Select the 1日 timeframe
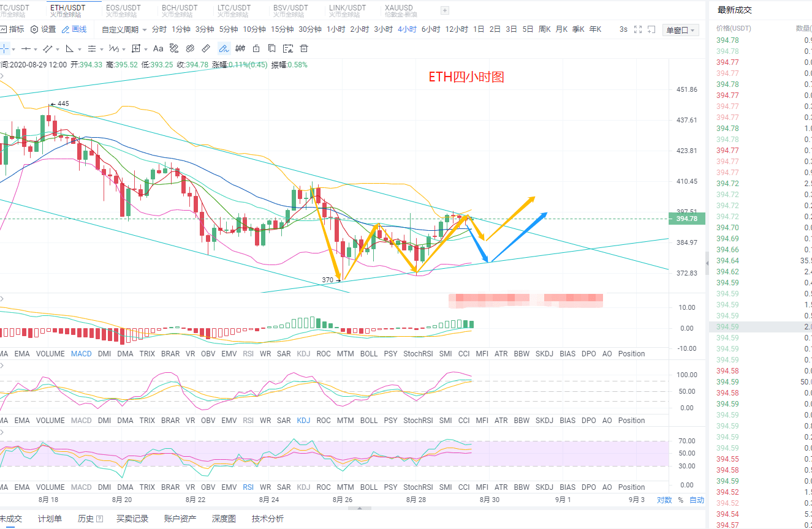812x529 pixels. [x=479, y=29]
